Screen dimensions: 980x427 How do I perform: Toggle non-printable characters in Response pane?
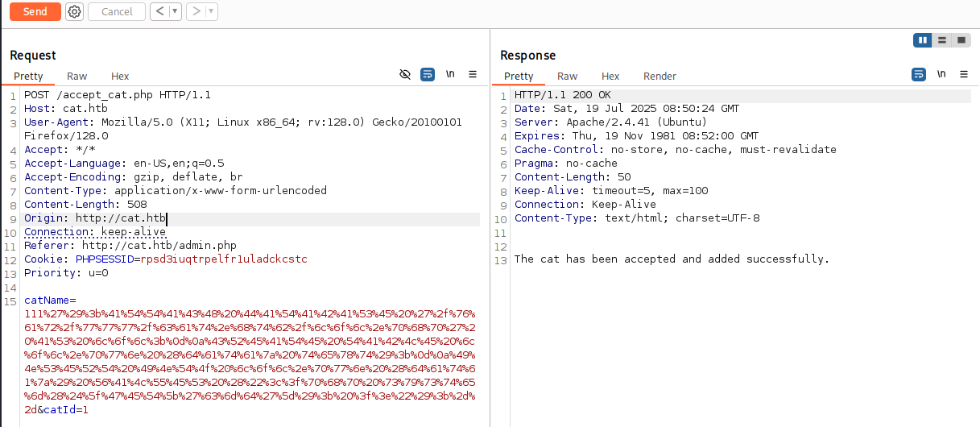941,74
